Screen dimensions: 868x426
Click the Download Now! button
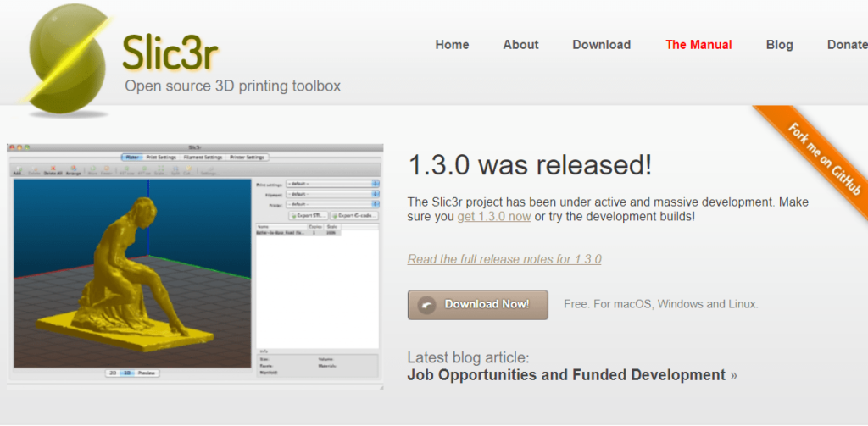[478, 305]
